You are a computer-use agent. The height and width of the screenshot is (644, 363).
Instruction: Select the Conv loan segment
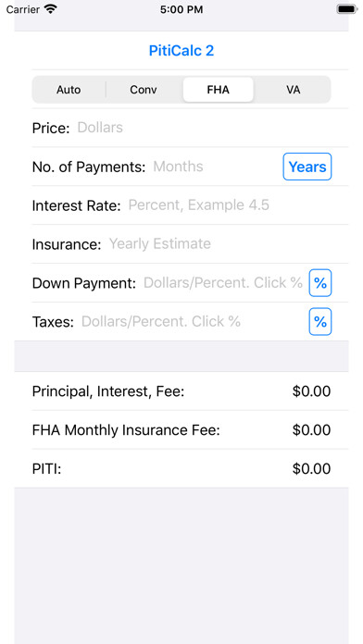click(x=144, y=90)
